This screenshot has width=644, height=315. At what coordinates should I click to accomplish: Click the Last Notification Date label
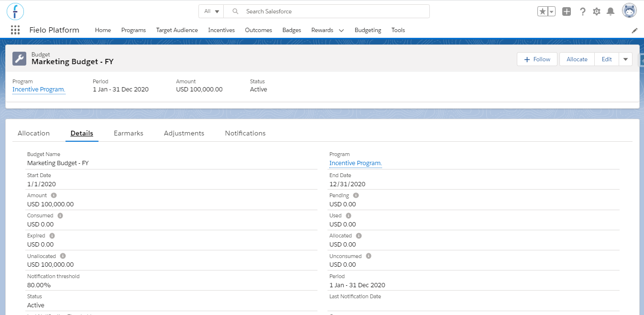(355, 296)
